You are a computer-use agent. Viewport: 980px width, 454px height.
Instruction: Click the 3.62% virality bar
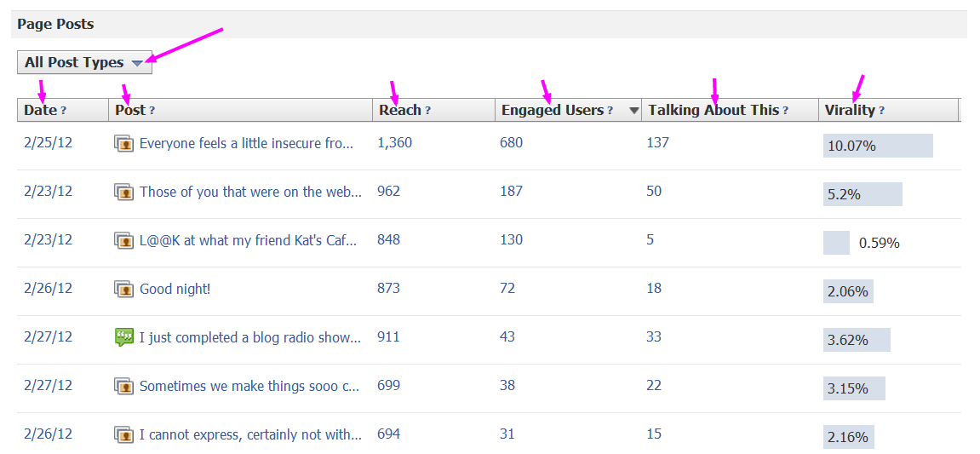pos(857,340)
